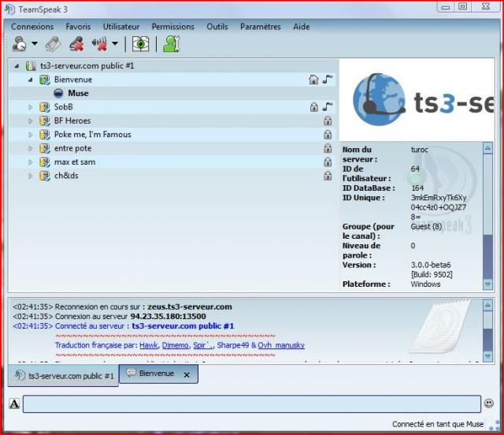Image resolution: width=504 pixels, height=435 pixels.
Task: Expand the Poke me, I'm Famous channel
Action: (31, 135)
